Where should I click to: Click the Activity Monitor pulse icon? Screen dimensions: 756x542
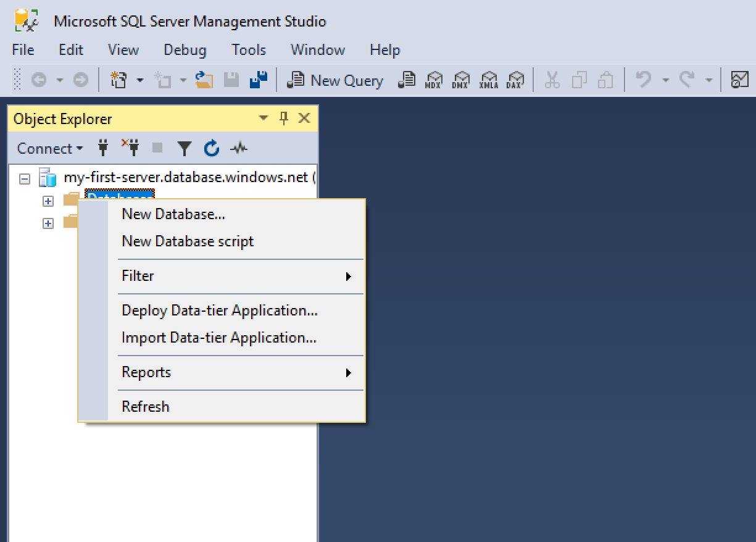(x=239, y=148)
